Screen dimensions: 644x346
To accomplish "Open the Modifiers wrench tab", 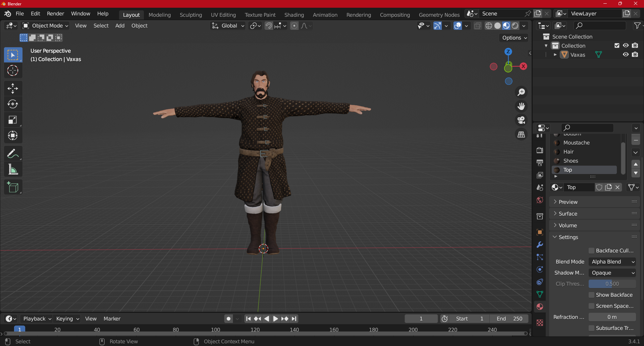I will 540,245.
